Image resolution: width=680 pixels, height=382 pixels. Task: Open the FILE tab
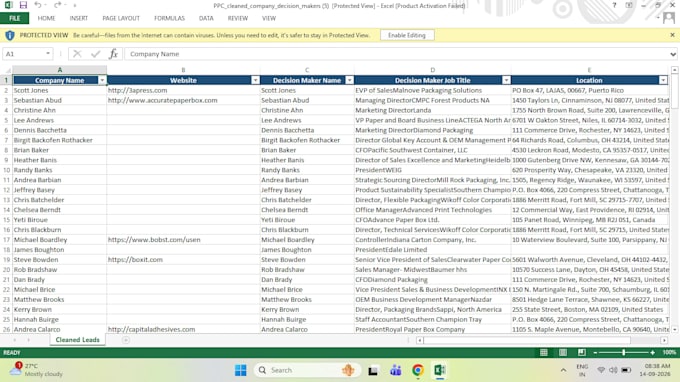15,18
